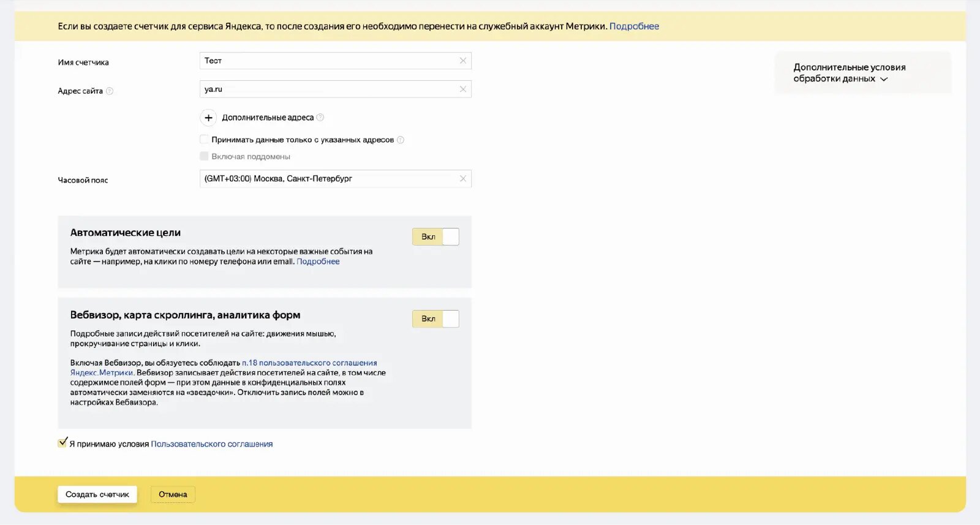
Task: Click the plus icon for additional addresses
Action: (x=208, y=118)
